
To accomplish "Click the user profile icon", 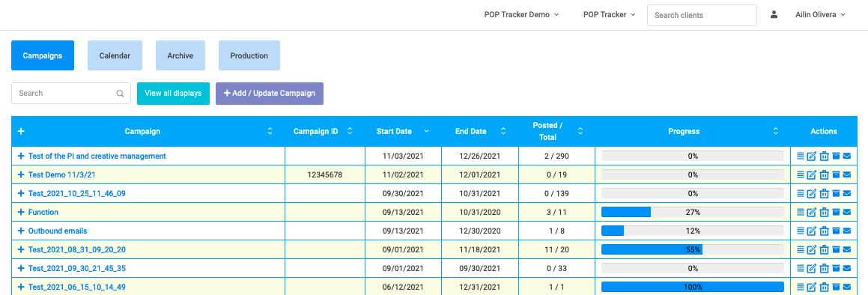I will tap(774, 15).
